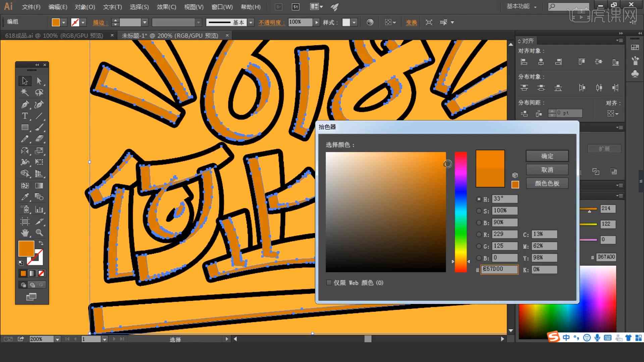
Task: Select the S saturation radio button
Action: click(479, 211)
